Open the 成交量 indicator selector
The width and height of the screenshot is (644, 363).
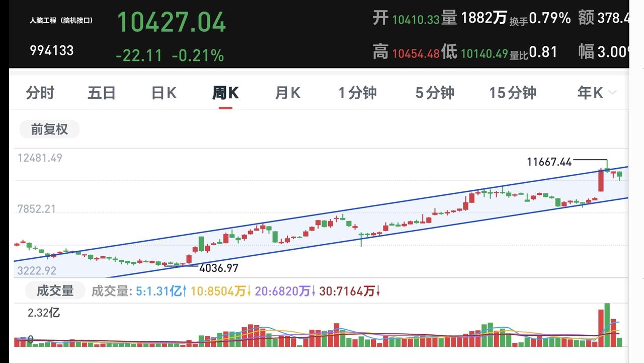pos(55,291)
